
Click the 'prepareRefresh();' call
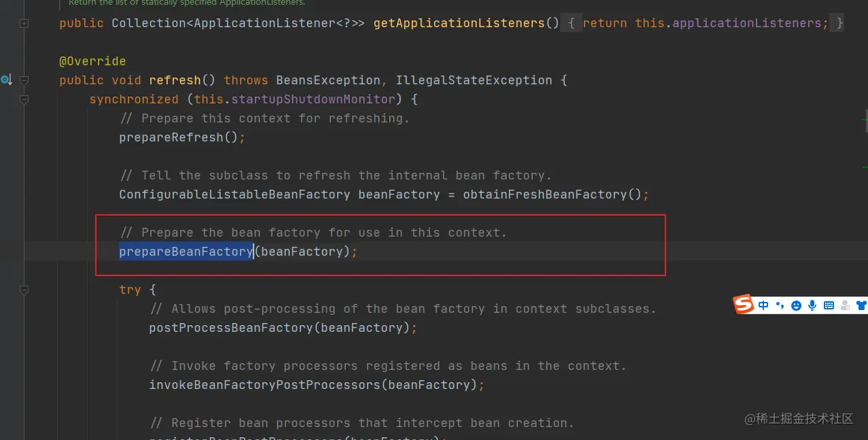click(x=182, y=137)
